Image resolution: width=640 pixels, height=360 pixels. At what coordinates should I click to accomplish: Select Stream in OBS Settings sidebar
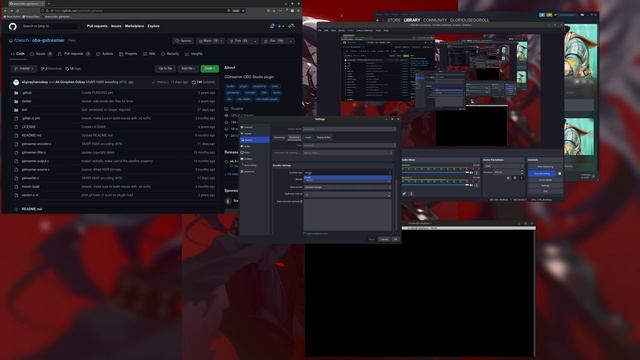tap(254, 133)
